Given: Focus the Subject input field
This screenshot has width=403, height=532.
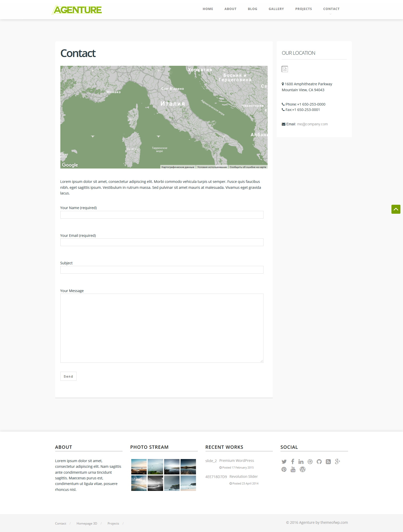Looking at the screenshot, I should [x=162, y=270].
